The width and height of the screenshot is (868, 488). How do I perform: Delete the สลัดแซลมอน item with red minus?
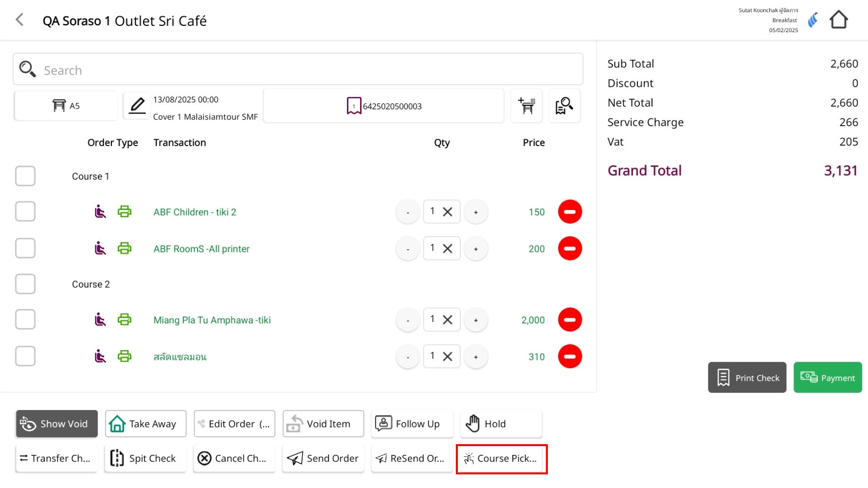(570, 357)
